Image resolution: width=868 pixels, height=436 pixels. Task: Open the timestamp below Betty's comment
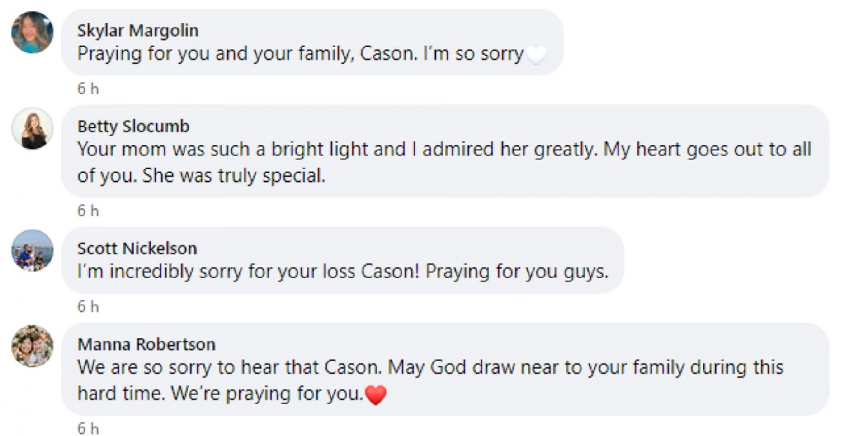pyautogui.click(x=88, y=211)
